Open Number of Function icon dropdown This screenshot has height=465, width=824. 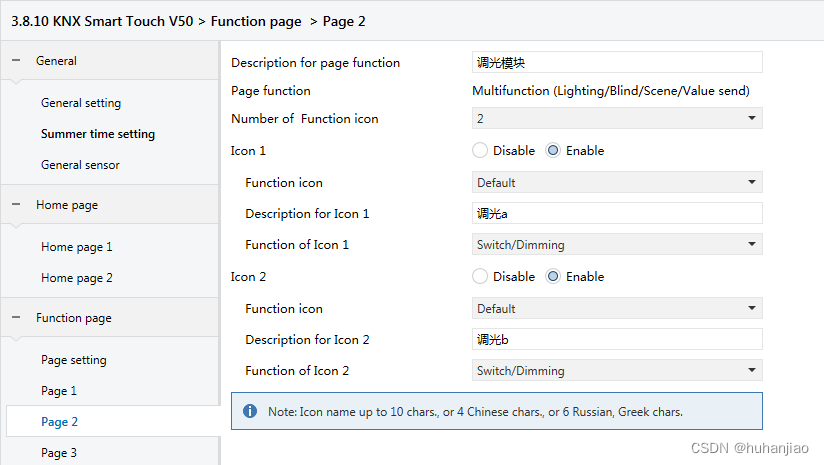pyautogui.click(x=616, y=119)
